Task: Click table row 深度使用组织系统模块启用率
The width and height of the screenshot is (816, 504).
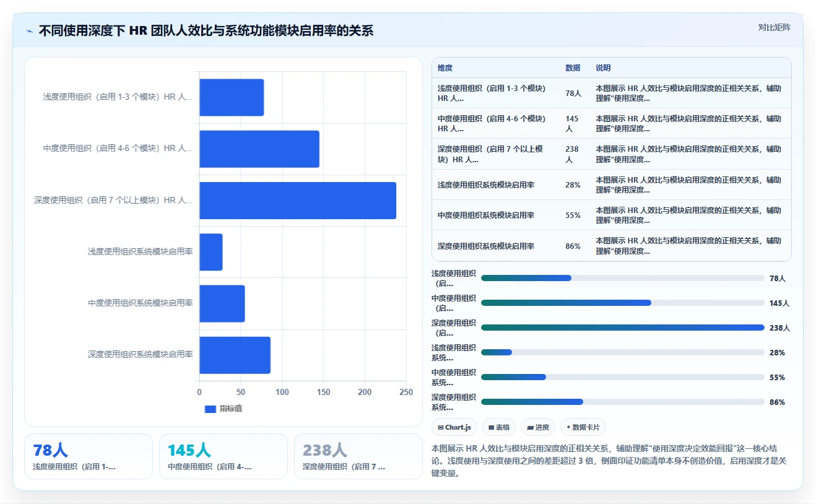Action: 612,246
